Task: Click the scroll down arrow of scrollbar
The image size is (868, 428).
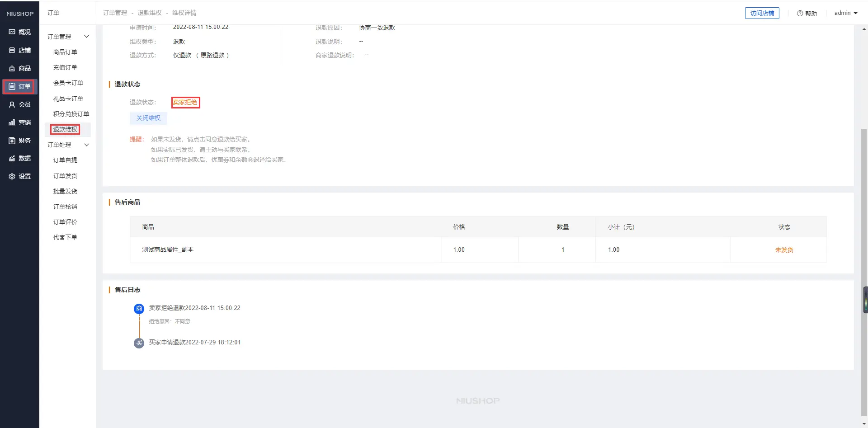Action: [x=864, y=424]
